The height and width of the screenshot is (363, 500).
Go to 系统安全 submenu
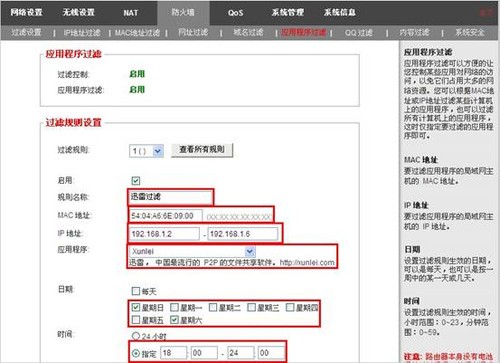pyautogui.click(x=470, y=32)
